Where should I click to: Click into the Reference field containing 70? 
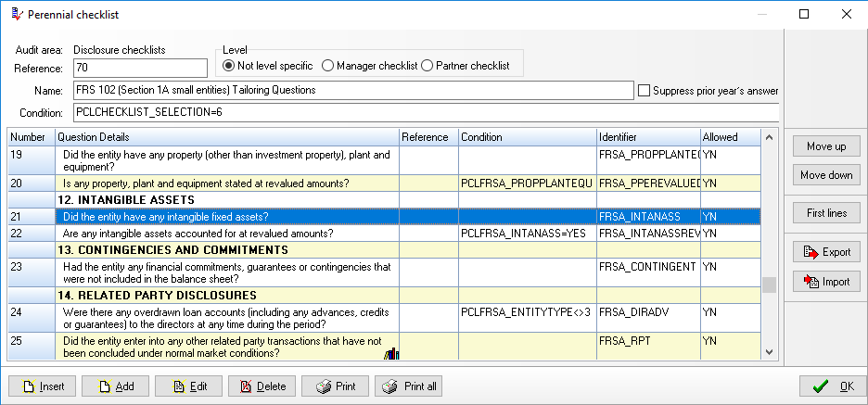140,68
